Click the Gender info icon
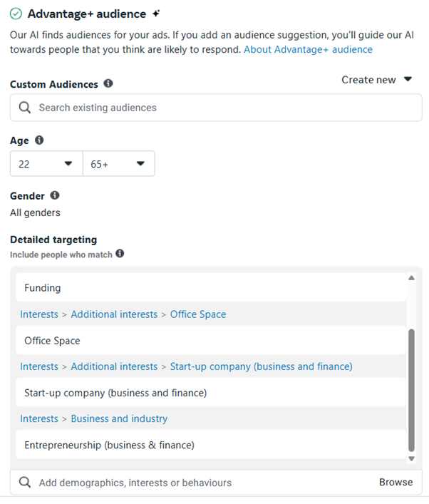Screen dimensions: 429x504 [55, 195]
